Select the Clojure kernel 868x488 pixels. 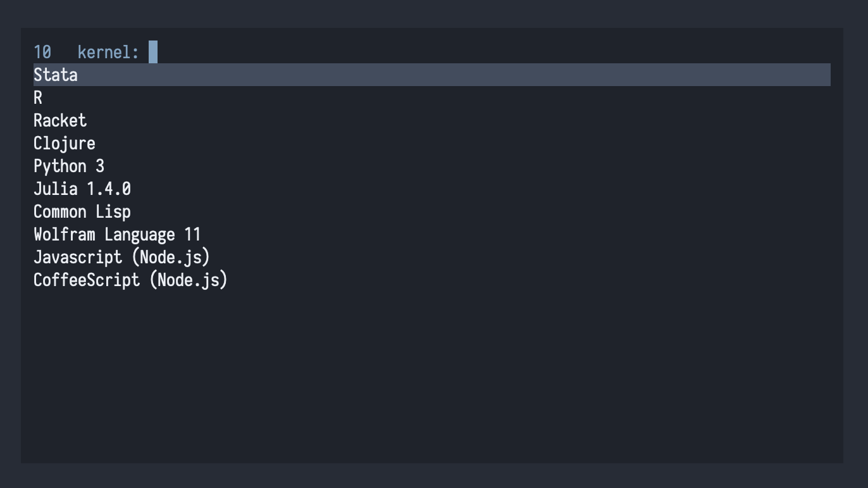point(65,143)
